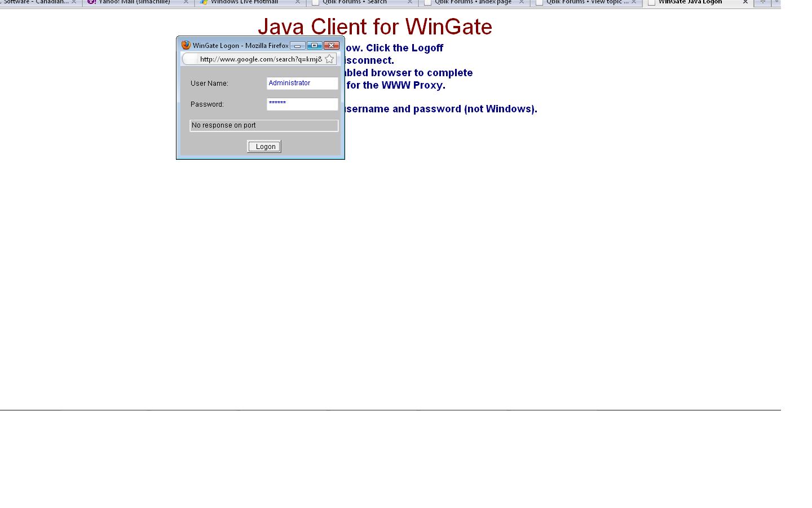Maximize the WinGate Logon popup window
The height and width of the screenshot is (508, 812).
[x=315, y=45]
